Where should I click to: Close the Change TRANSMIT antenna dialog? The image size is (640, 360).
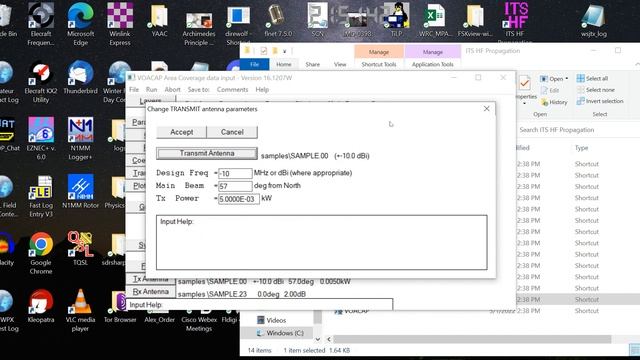click(487, 109)
